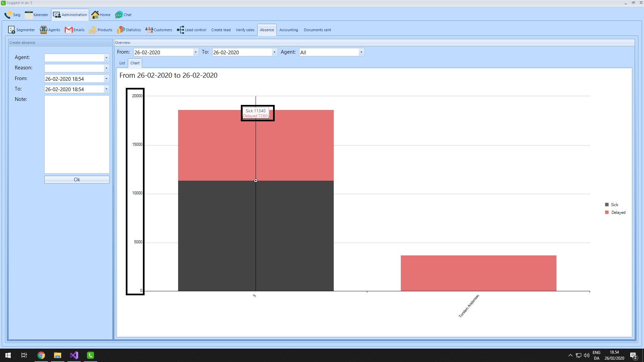Open the Statistics chart icon
Viewport: 644px width, 362px height.
121,30
